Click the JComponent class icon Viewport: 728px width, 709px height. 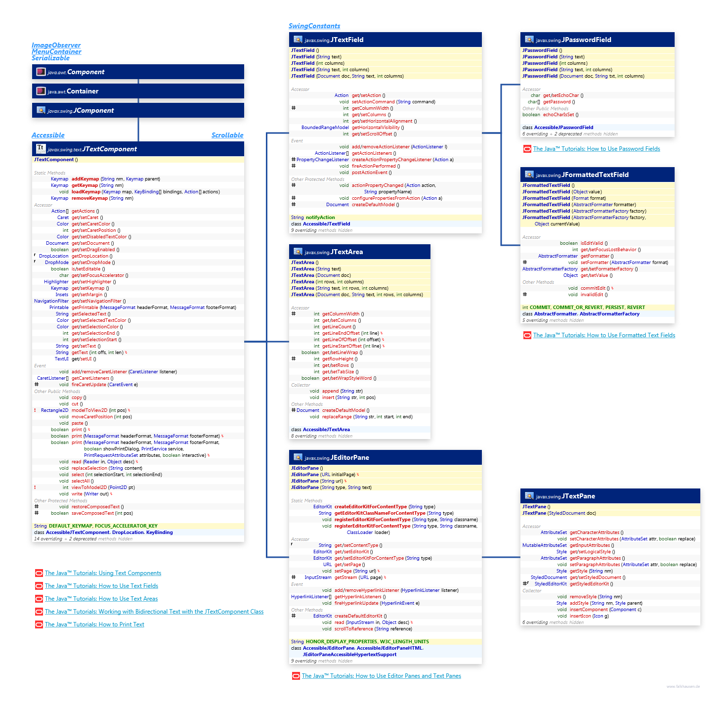coord(41,110)
